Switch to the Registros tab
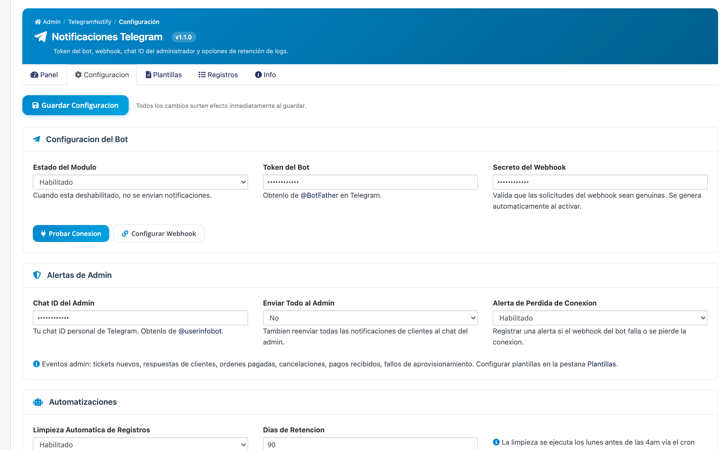This screenshot has height=450, width=720. tap(218, 74)
